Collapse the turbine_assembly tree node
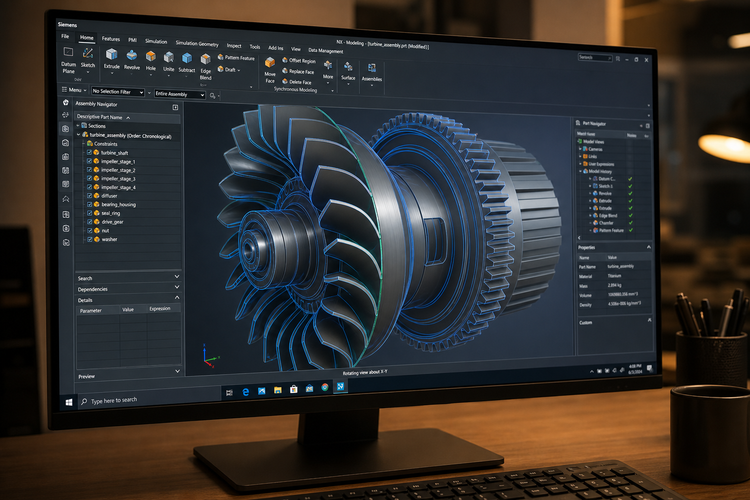Image resolution: width=750 pixels, height=500 pixels. pos(78,135)
